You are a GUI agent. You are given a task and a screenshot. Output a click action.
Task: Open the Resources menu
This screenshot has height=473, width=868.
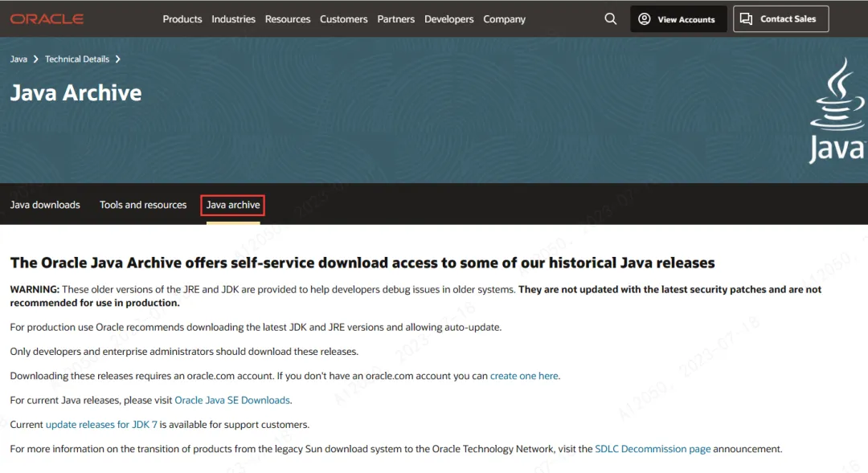coord(287,18)
